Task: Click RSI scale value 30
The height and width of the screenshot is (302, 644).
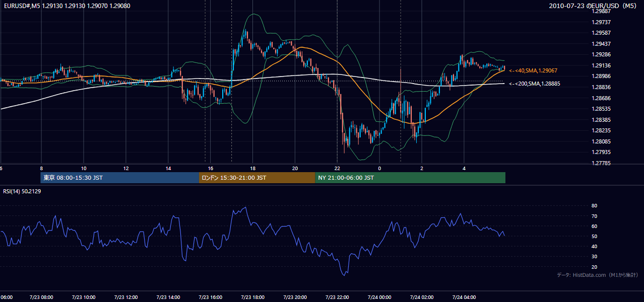Action: tap(594, 257)
